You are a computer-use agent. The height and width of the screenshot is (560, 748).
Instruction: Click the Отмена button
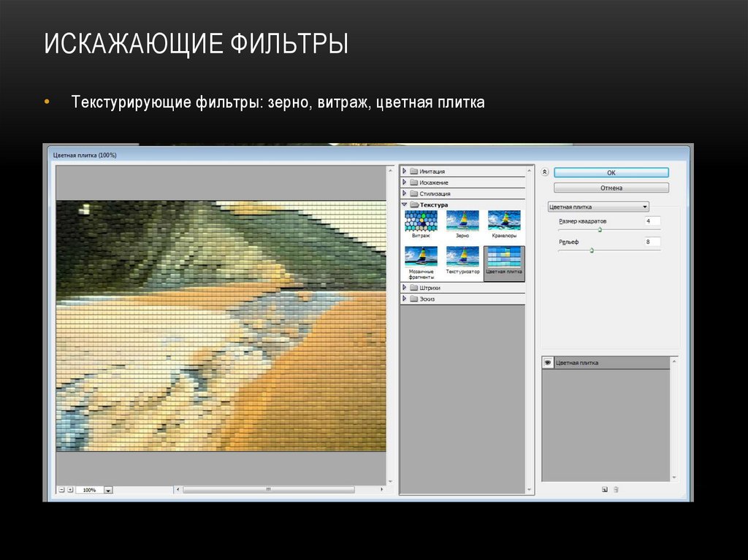coord(611,188)
